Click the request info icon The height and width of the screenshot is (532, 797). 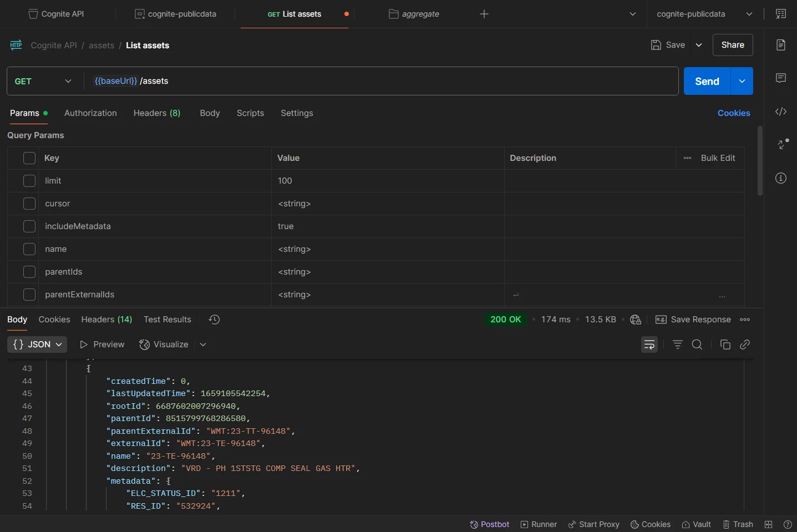(x=780, y=178)
